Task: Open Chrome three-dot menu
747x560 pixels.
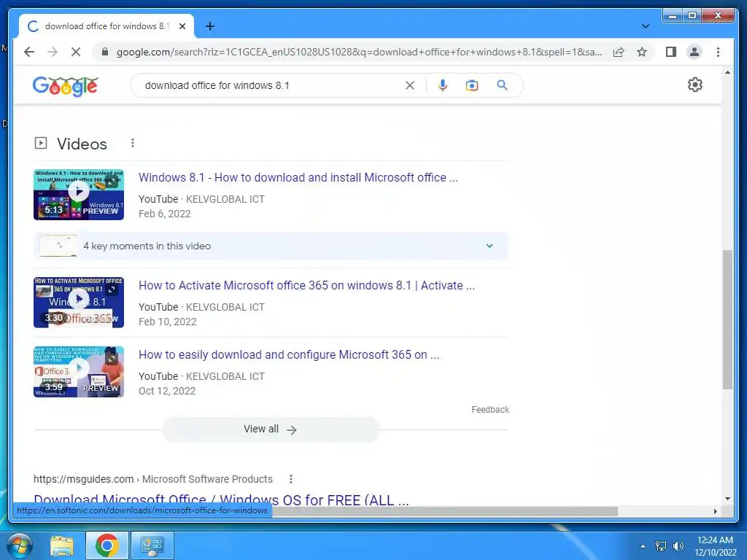Action: click(x=718, y=52)
